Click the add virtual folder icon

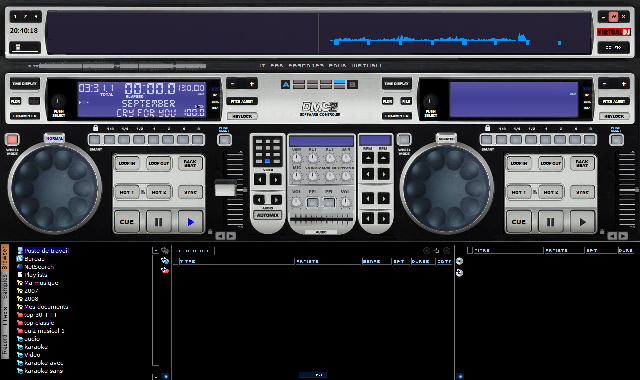pyautogui.click(x=165, y=270)
